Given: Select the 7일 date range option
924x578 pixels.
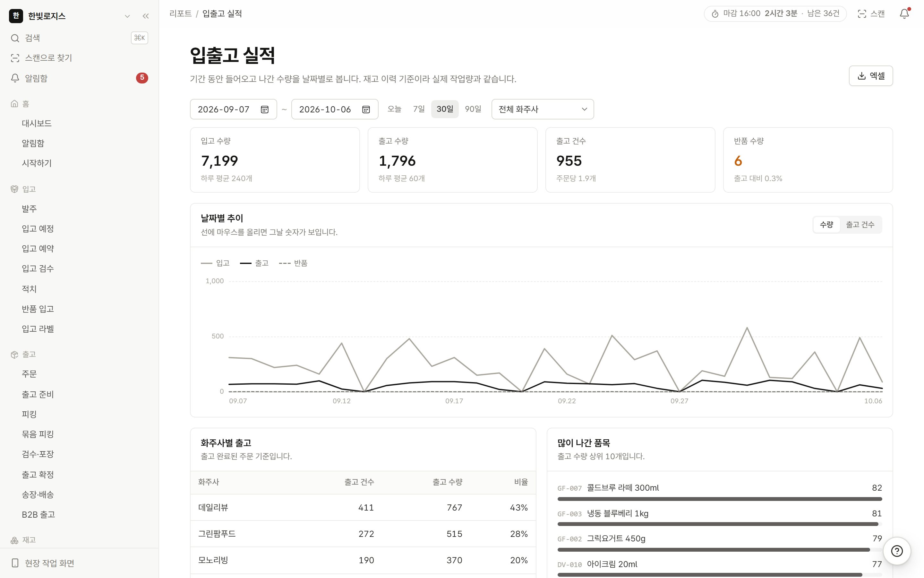Looking at the screenshot, I should 419,109.
